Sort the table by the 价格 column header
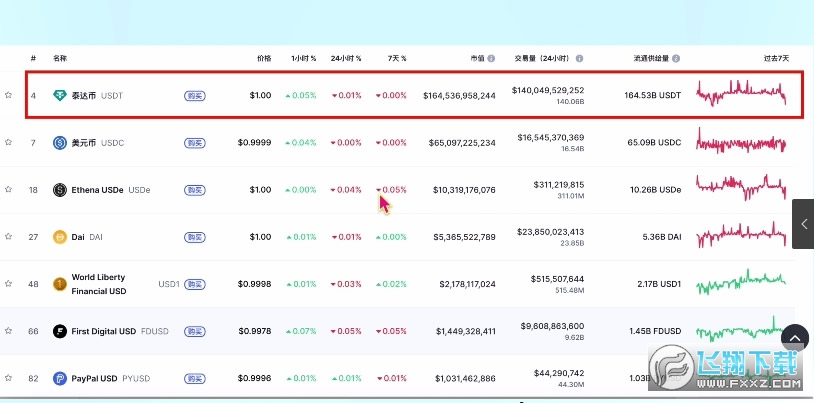 click(x=264, y=59)
